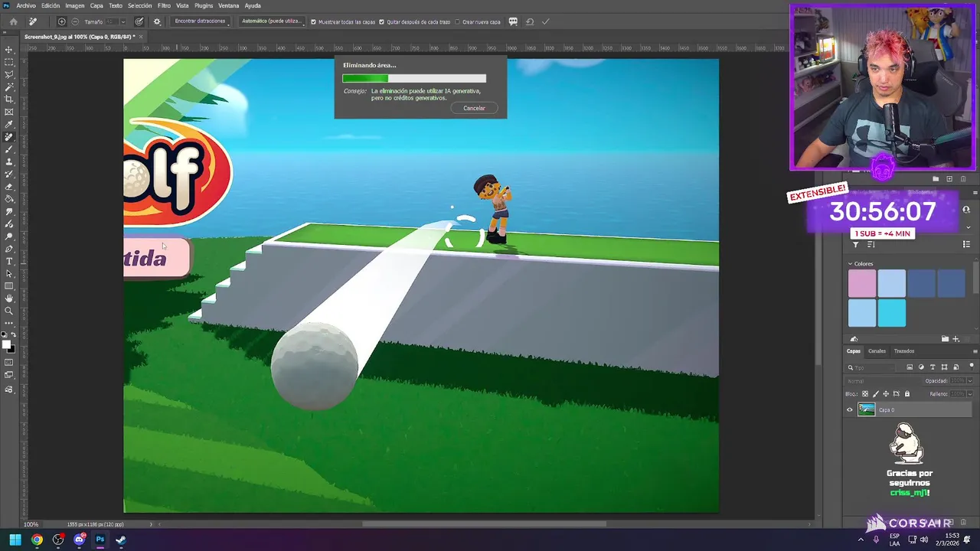Toggle lock image pixels brush icon
The height and width of the screenshot is (551, 980).
(x=876, y=394)
